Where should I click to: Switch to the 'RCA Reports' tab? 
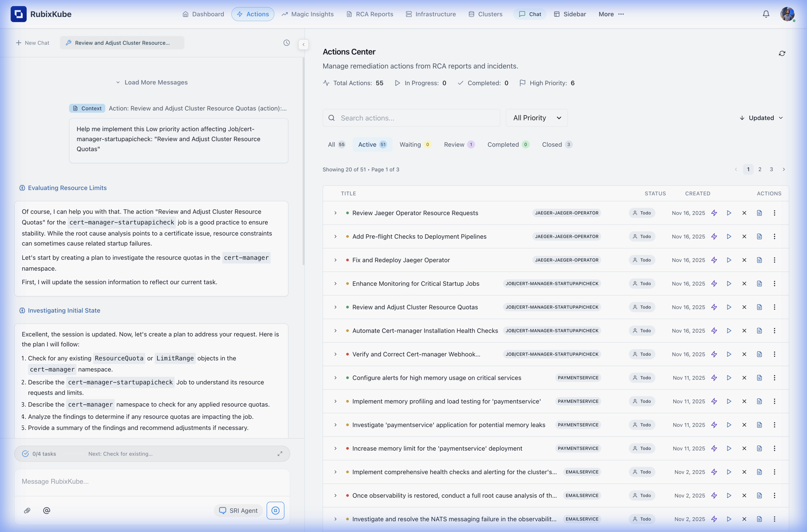[x=369, y=14]
